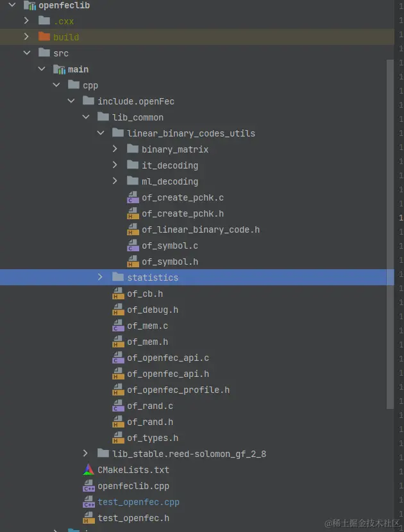The width and height of the screenshot is (404, 532).
Task: Expand the it_decoding folder
Action: [x=115, y=165]
